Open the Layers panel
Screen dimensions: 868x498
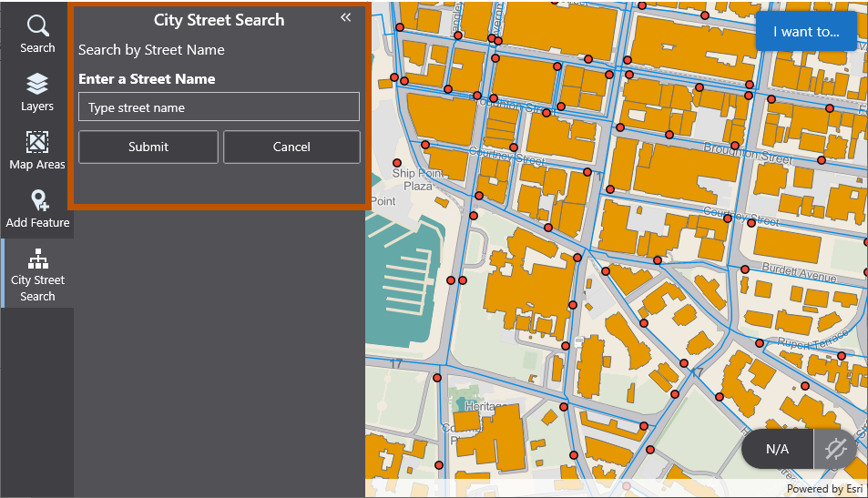point(37,92)
